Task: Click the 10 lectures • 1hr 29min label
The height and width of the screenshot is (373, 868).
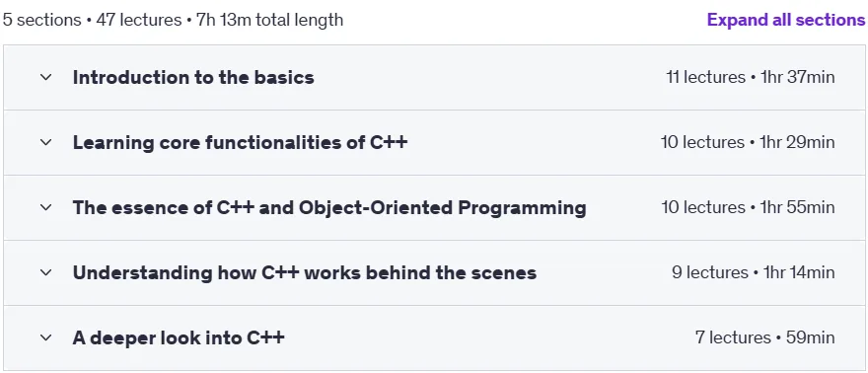Action: point(748,143)
